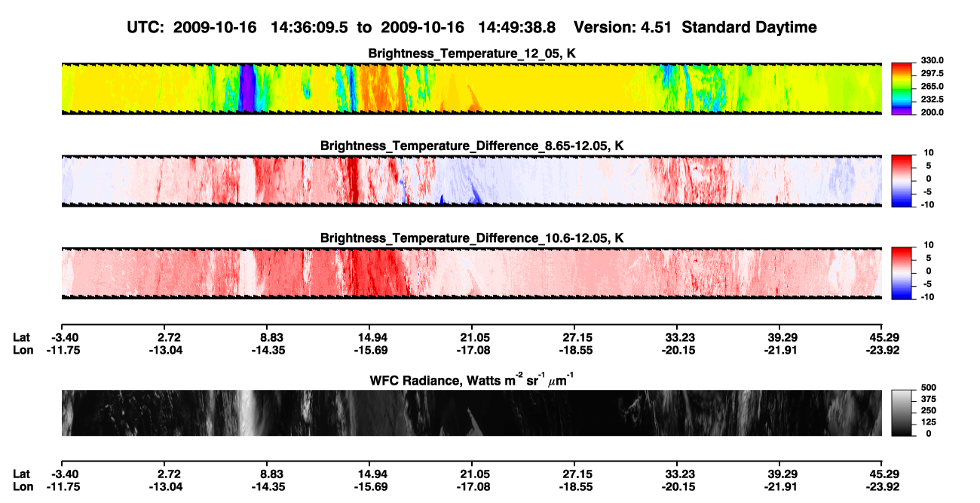Select the purple cold region in top strip

click(x=247, y=88)
